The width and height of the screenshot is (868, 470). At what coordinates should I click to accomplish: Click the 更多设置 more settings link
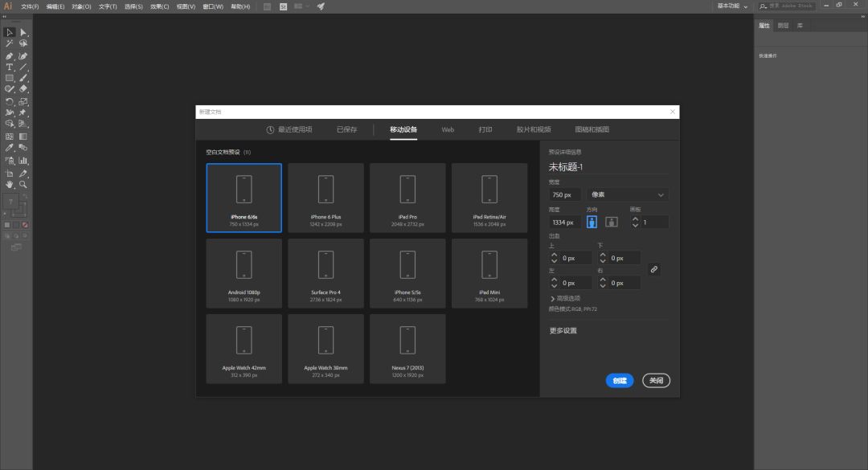tap(563, 330)
